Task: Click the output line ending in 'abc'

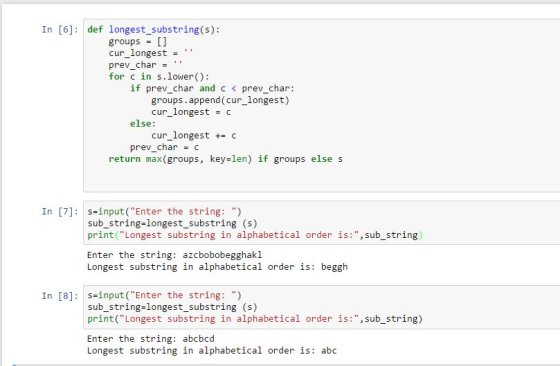Action: (x=212, y=351)
